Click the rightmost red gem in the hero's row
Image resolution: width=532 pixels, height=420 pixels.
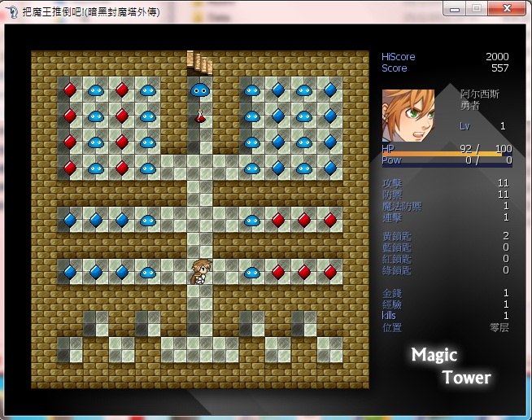click(330, 272)
